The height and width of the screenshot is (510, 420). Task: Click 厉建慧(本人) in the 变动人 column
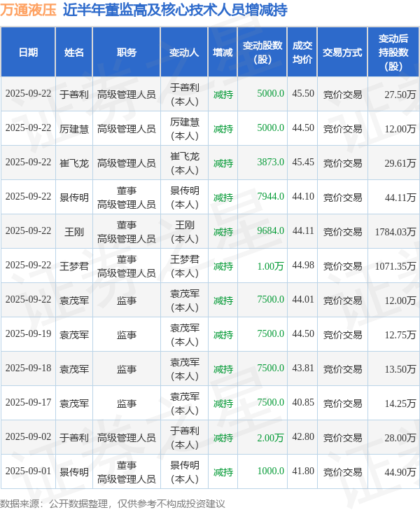(x=184, y=129)
